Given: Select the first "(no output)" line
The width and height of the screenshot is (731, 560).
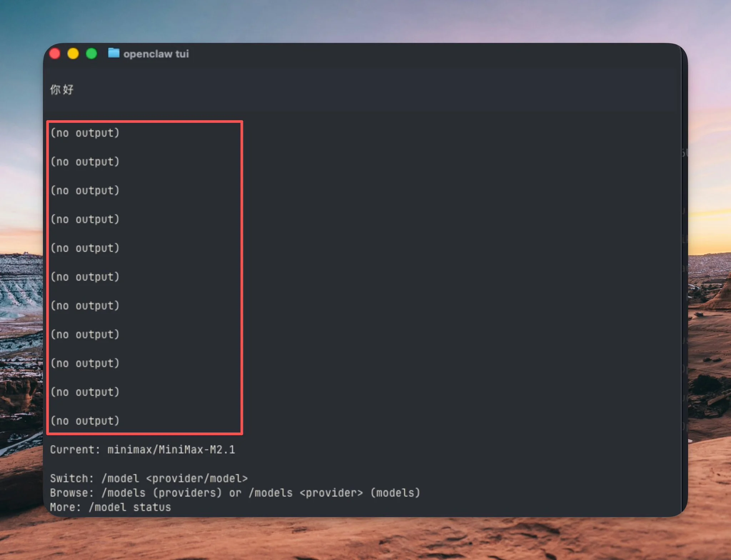Looking at the screenshot, I should 85,133.
